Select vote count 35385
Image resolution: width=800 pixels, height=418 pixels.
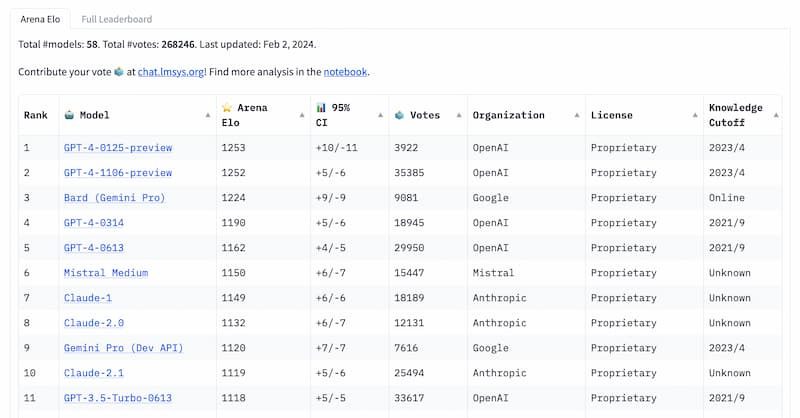tap(409, 173)
